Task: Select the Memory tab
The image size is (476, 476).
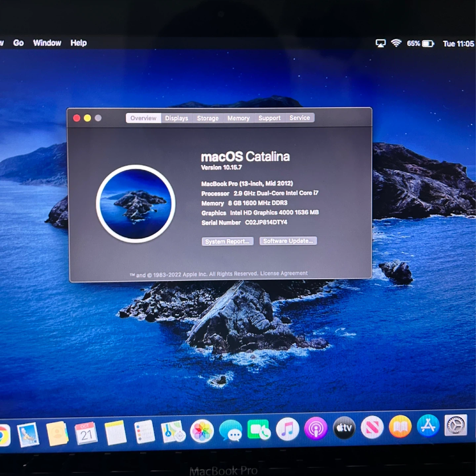Action: tap(238, 118)
